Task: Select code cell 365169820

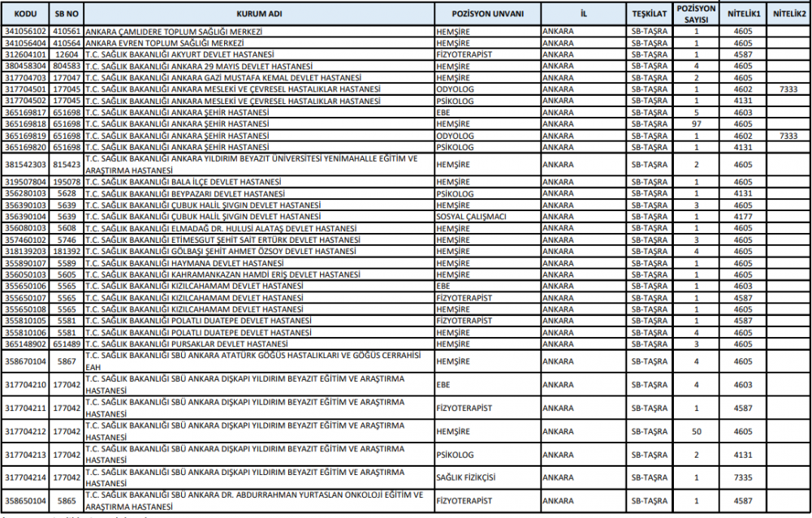Action: point(26,147)
